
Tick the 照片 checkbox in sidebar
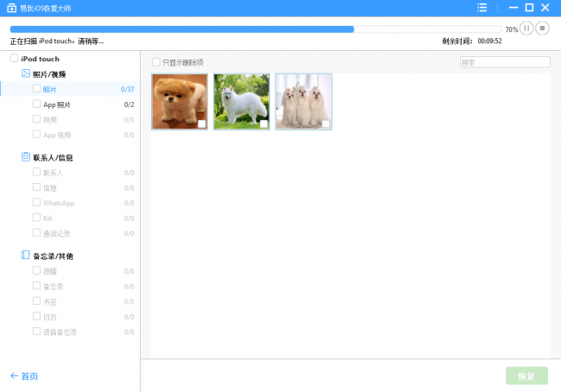coord(36,88)
